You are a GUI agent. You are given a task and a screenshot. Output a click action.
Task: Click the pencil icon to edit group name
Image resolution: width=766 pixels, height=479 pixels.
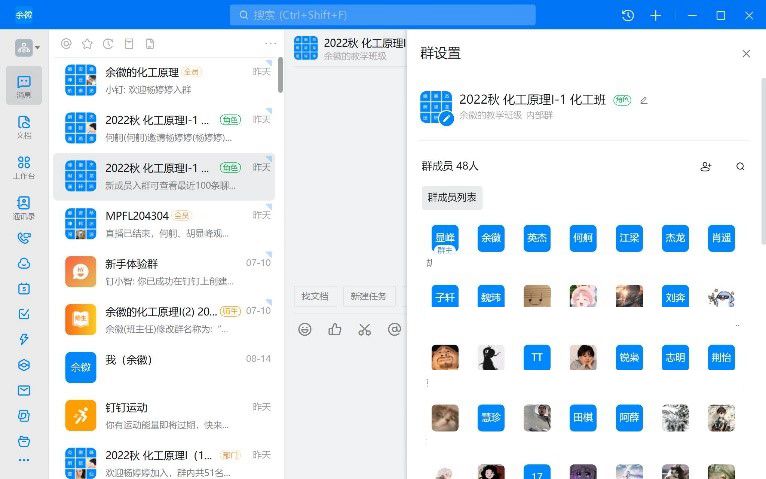point(644,100)
